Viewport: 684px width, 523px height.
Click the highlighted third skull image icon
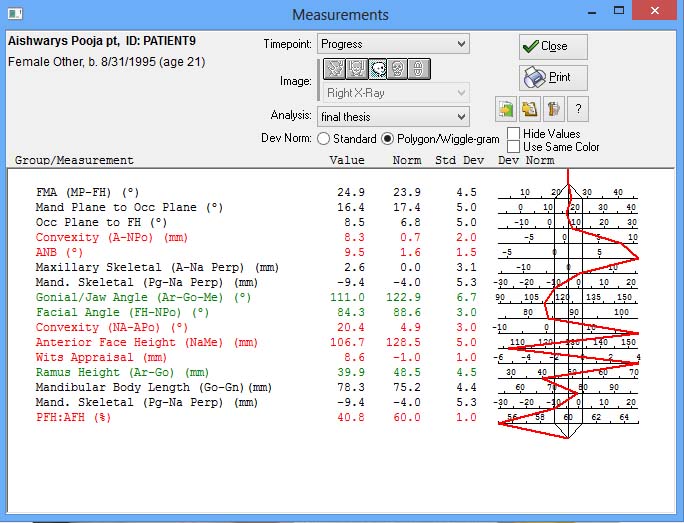click(x=377, y=69)
